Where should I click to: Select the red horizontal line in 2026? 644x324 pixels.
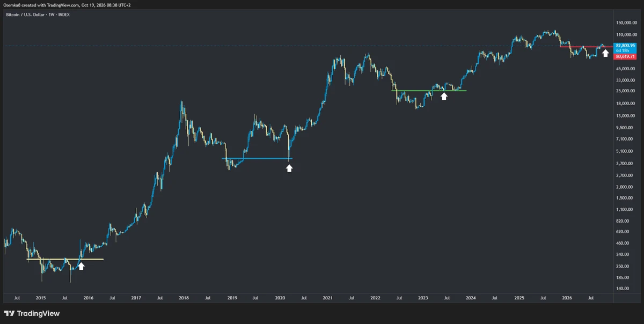point(582,47)
